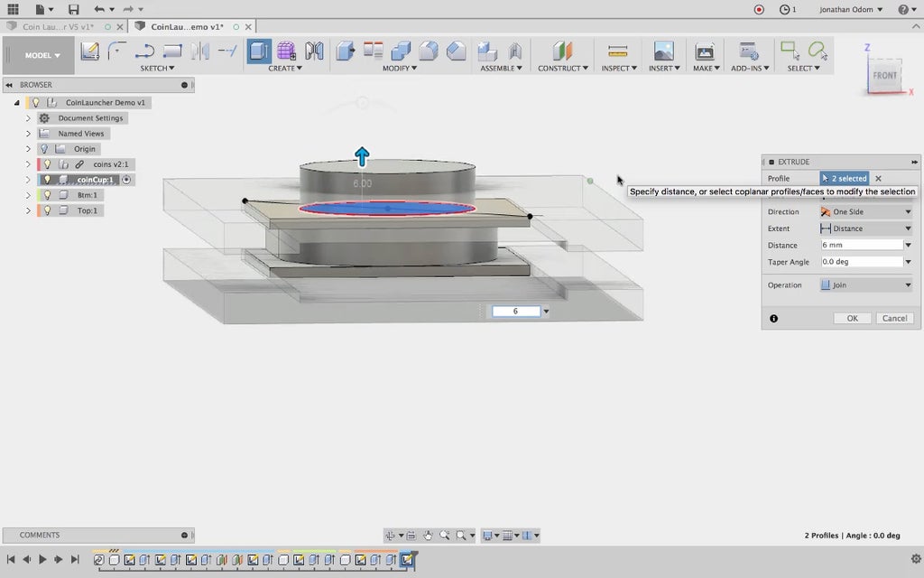Image resolution: width=924 pixels, height=578 pixels.
Task: Click the Distance 6 mm input field
Action: click(x=860, y=246)
